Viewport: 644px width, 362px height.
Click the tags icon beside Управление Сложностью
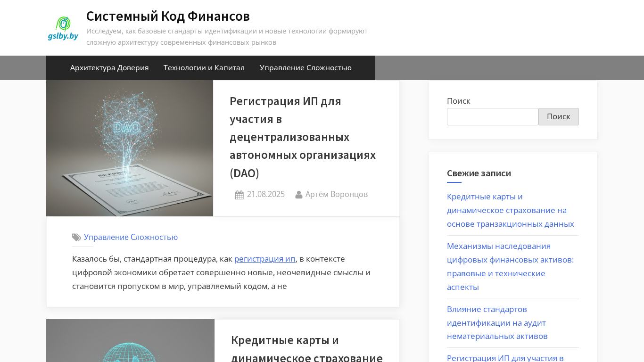click(x=76, y=237)
